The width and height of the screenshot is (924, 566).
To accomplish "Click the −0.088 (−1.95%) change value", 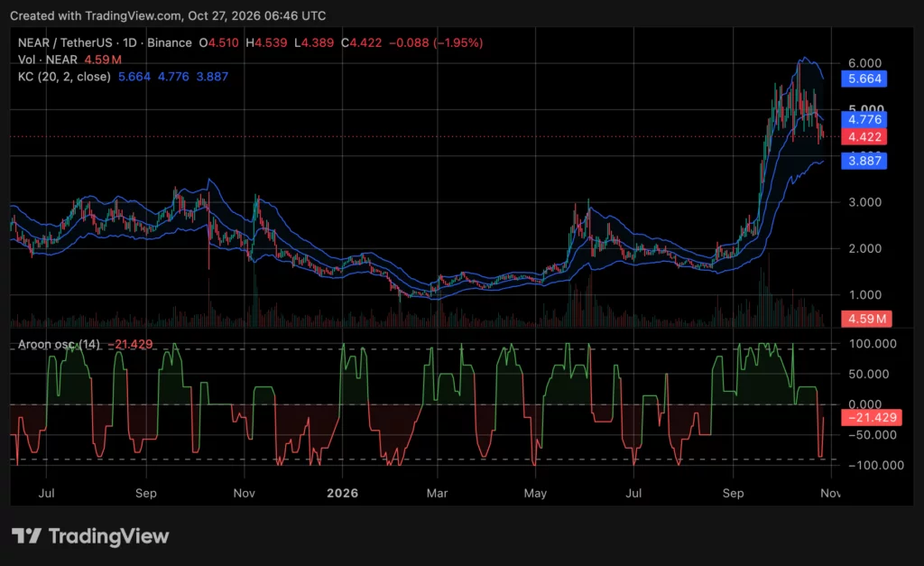I will coord(436,43).
